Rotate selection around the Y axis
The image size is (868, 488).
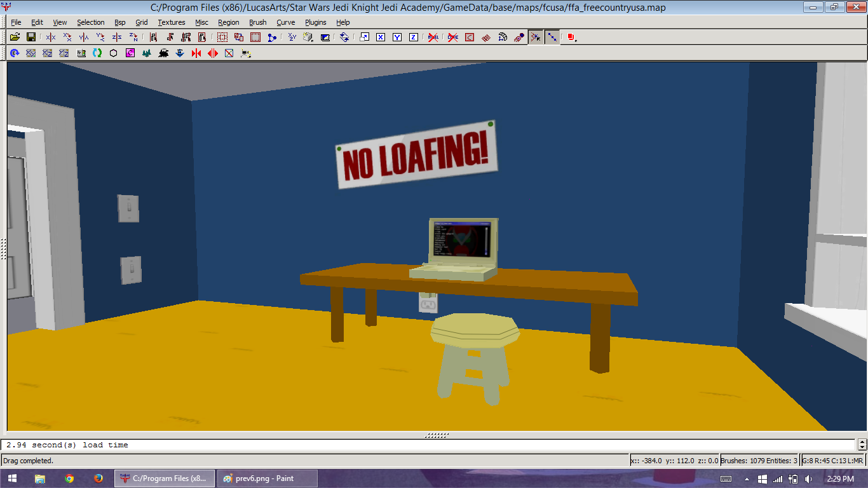tap(100, 37)
